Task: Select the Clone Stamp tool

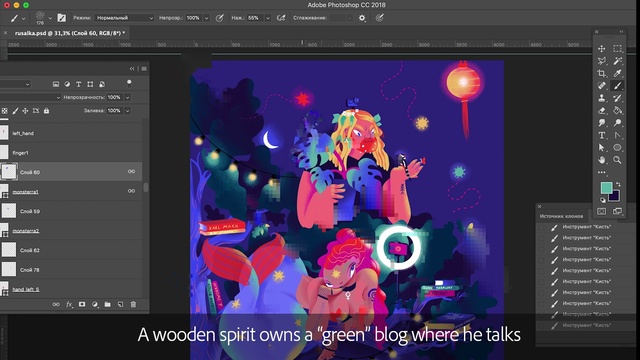Action: point(602,98)
